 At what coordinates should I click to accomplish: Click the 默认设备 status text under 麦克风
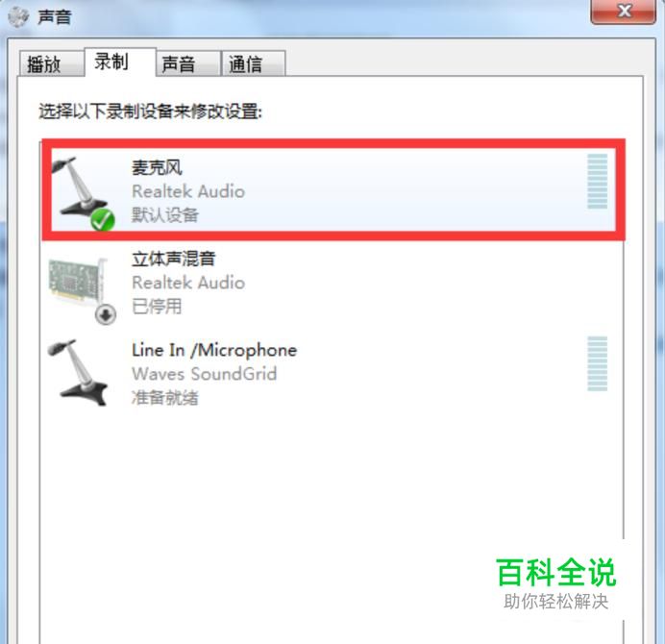(165, 215)
